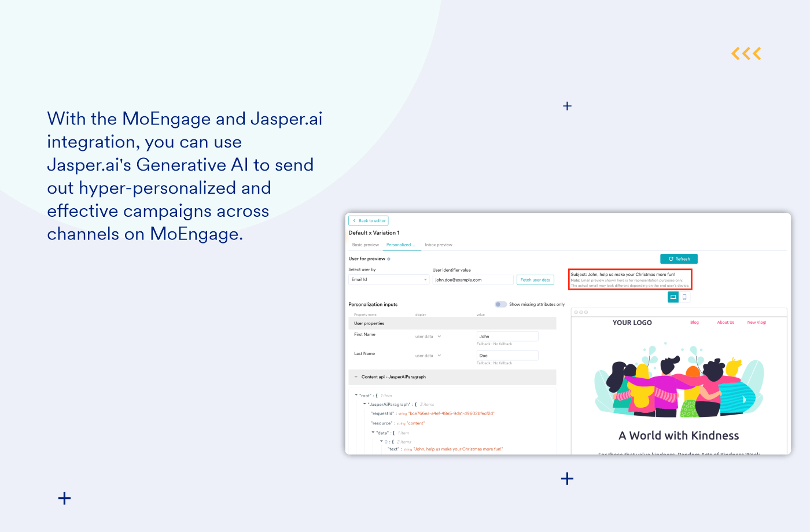Click the About Us link in email preview
The image size is (810, 532).
pos(726,323)
